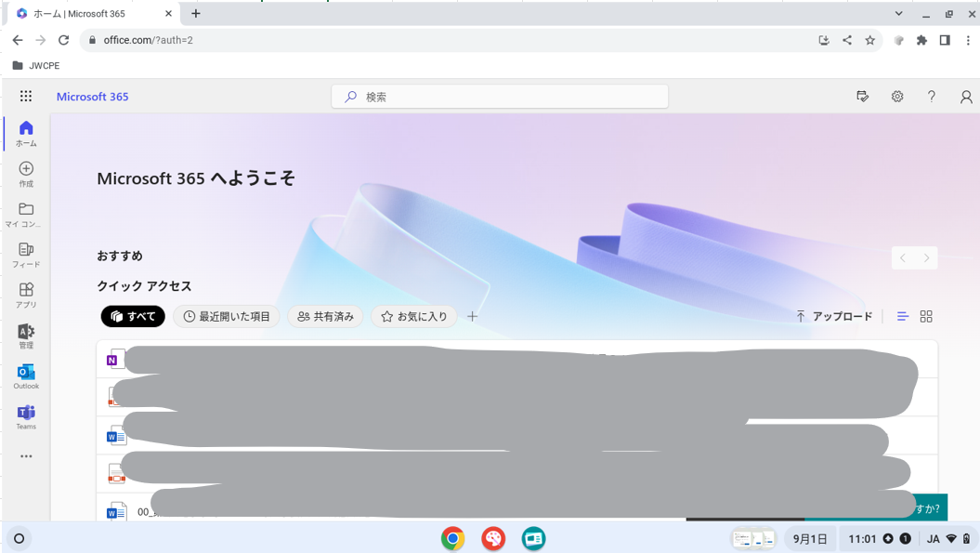The image size is (980, 553).
Task: Open the browser extensions puzzle icon
Action: tap(921, 40)
